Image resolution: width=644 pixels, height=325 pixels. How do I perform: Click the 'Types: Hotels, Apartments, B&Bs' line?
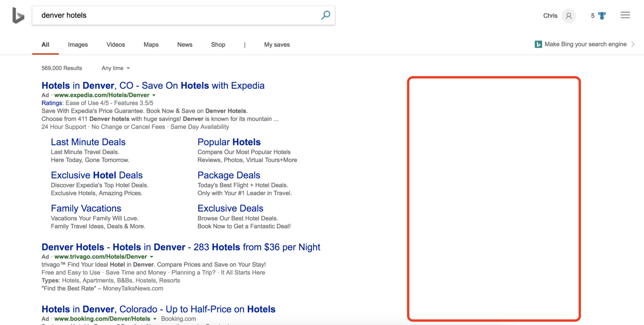click(x=111, y=281)
